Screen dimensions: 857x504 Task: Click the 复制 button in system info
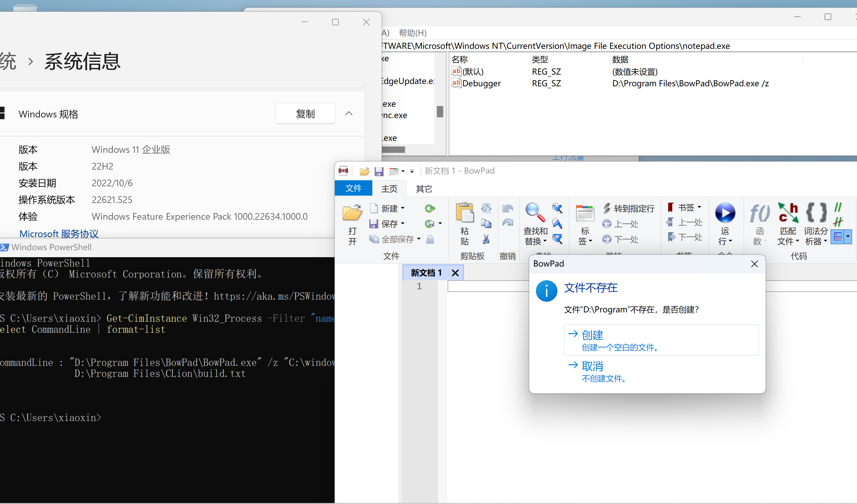click(305, 113)
